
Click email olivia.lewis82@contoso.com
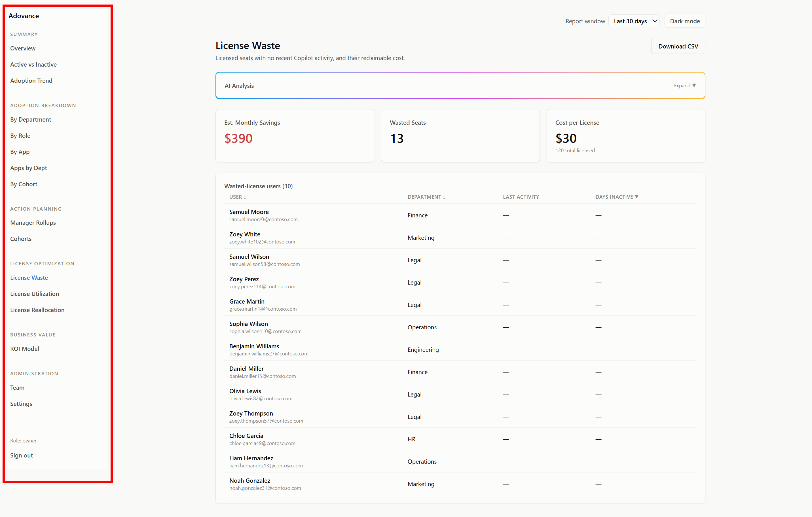261,398
